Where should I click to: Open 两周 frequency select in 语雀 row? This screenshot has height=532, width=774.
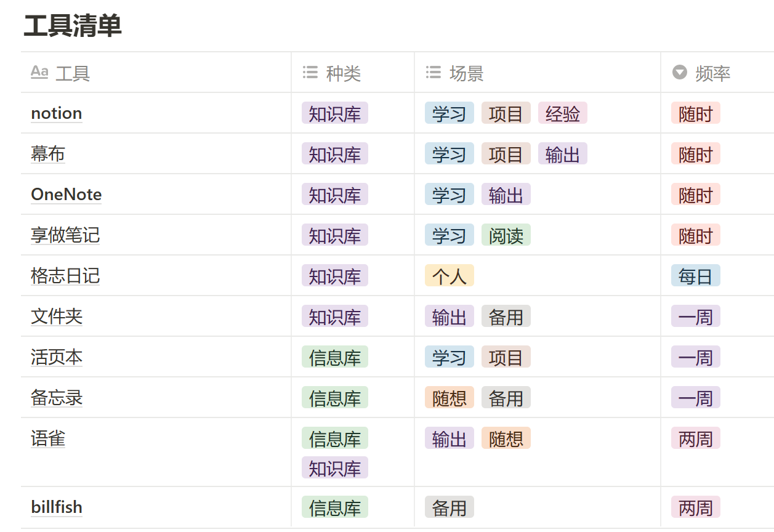(696, 438)
